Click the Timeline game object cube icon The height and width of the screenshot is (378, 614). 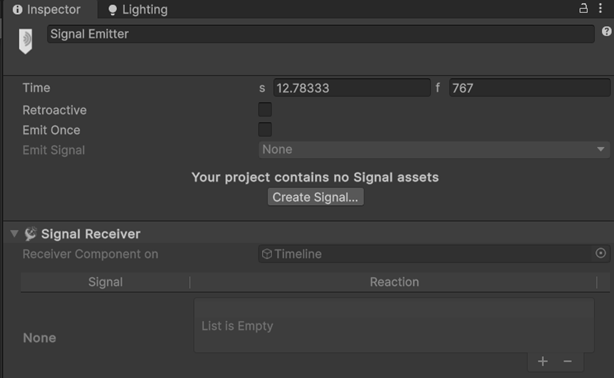[267, 254]
